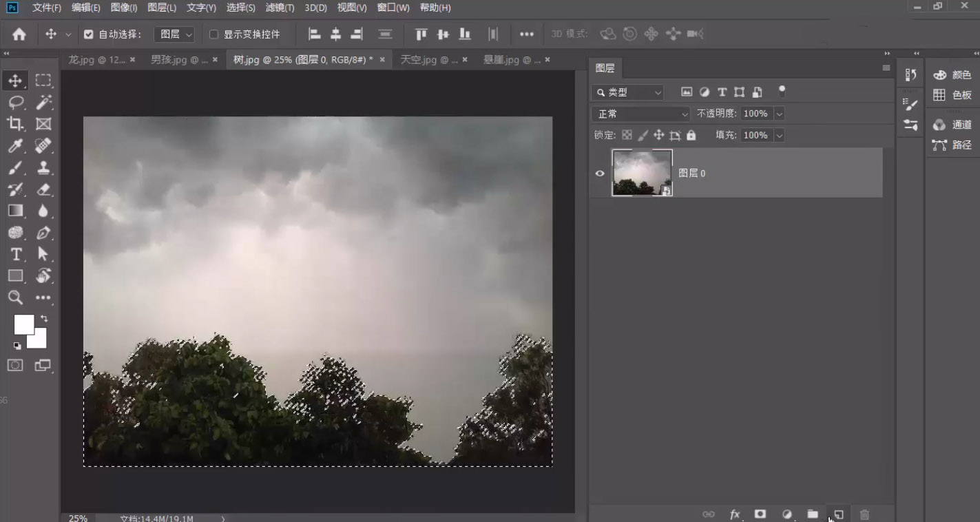Select the Gradient tool
The height and width of the screenshot is (522, 980).
pyautogui.click(x=15, y=211)
